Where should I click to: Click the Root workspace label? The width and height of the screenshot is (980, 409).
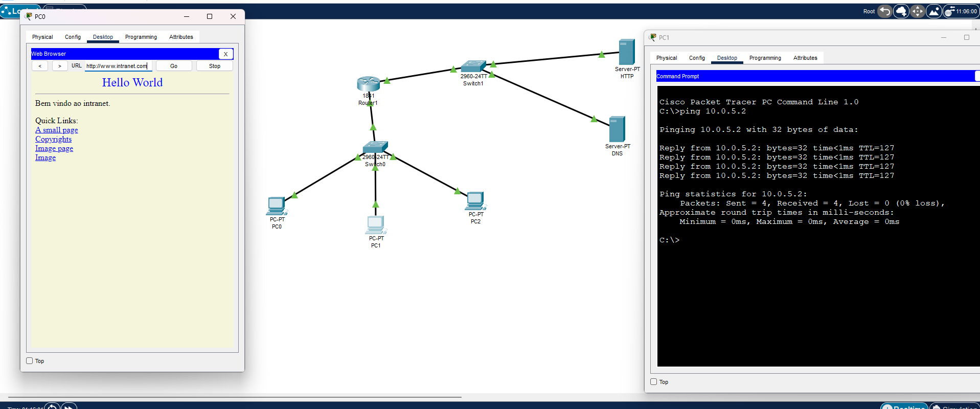click(869, 11)
